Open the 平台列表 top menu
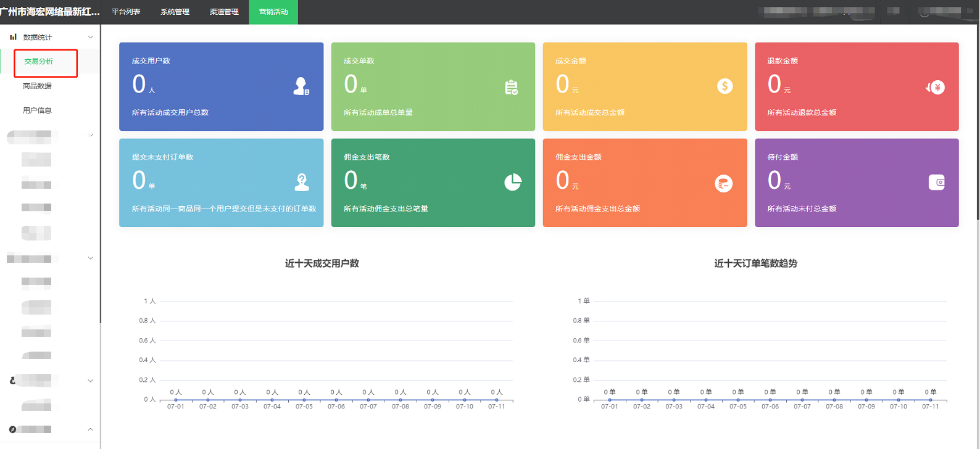The height and width of the screenshot is (454, 980). pos(126,12)
